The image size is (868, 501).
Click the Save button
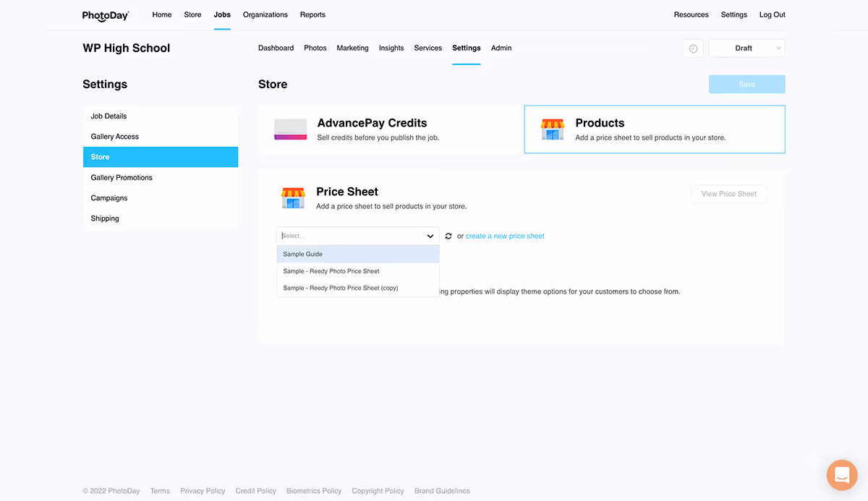pos(746,85)
